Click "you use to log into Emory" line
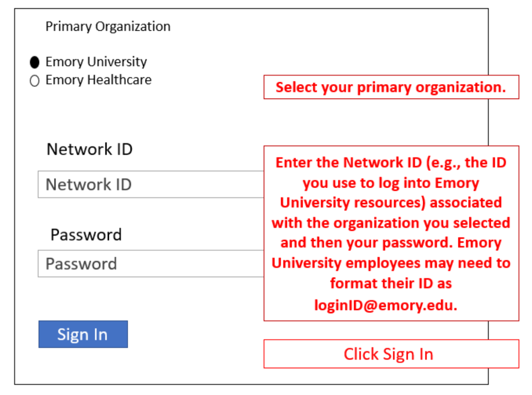 (x=391, y=183)
